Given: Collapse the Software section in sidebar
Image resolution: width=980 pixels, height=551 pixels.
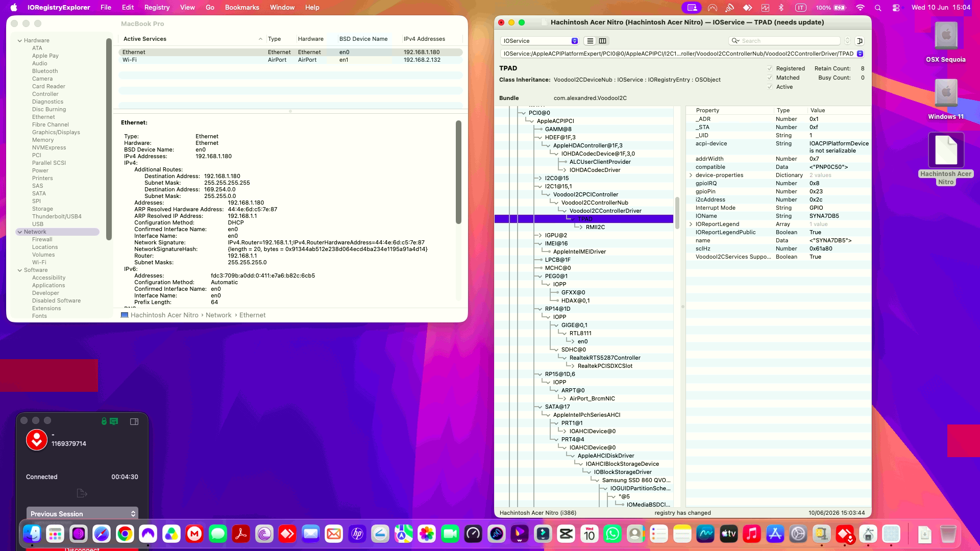Looking at the screenshot, I should point(20,270).
